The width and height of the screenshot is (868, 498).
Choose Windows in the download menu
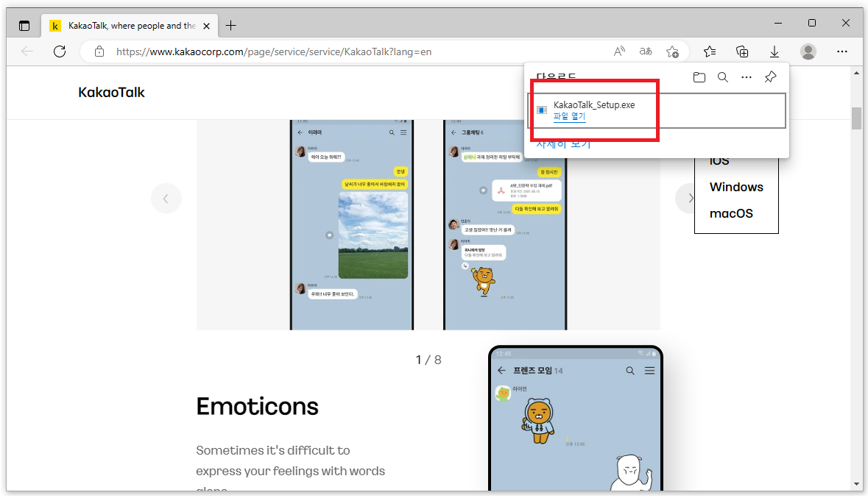[736, 187]
